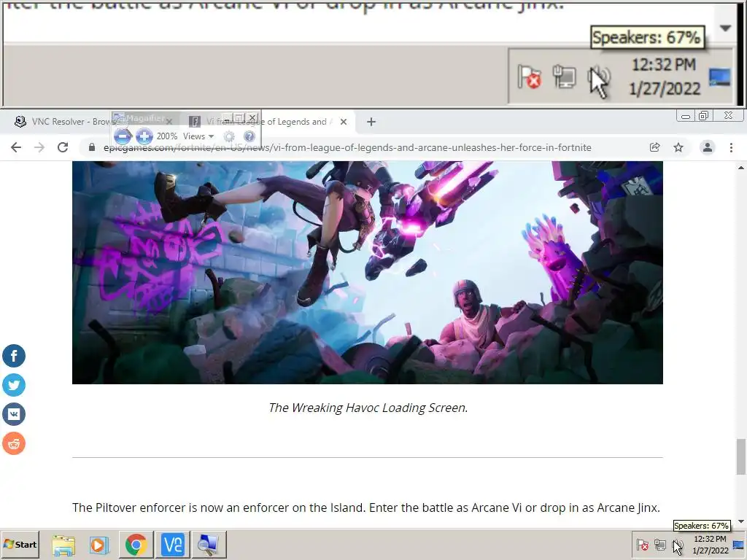747x560 pixels.
Task: Share article on Twitter
Action: (14, 385)
